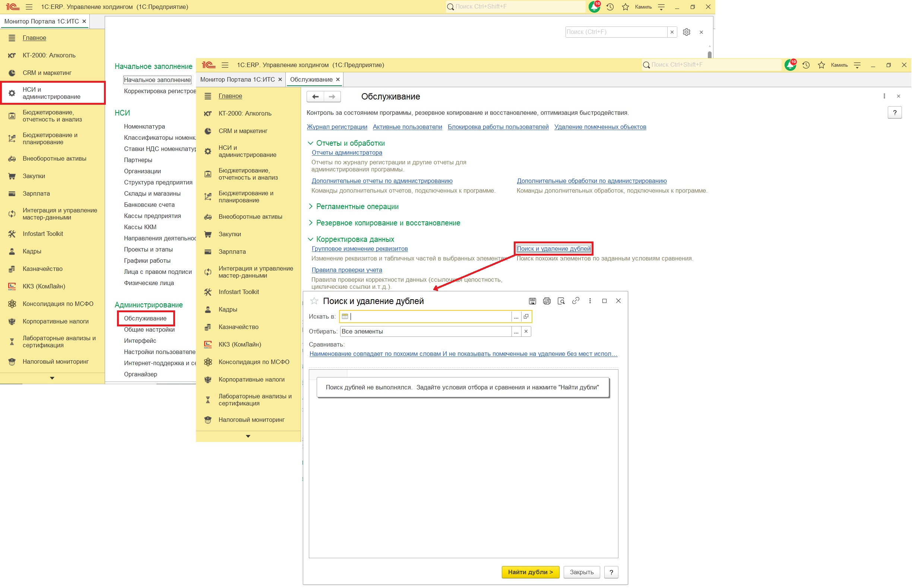Open Правила проверки учета link
This screenshot has width=912, height=588.
coord(347,270)
